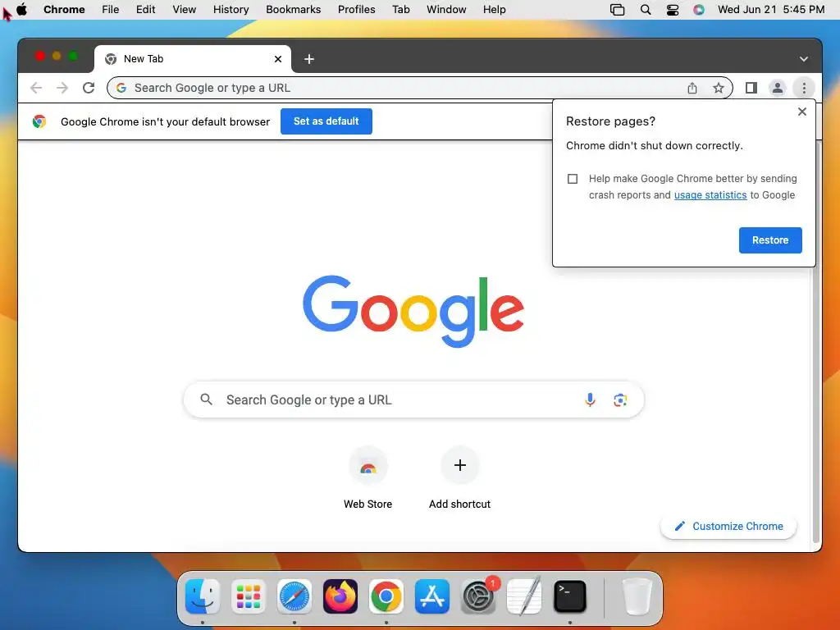Open the Help menu
The height and width of the screenshot is (630, 840).
tap(494, 10)
